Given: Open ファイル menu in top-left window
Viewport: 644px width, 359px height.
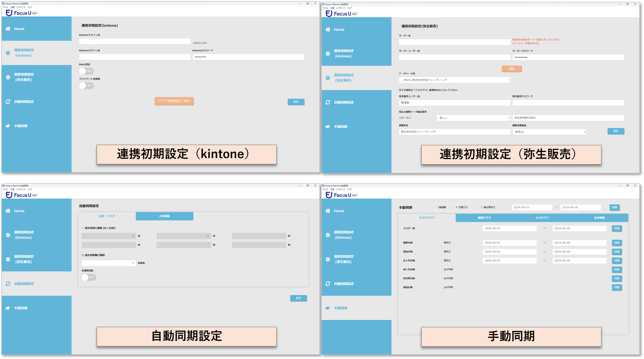Looking at the screenshot, I should pyautogui.click(x=5, y=7).
